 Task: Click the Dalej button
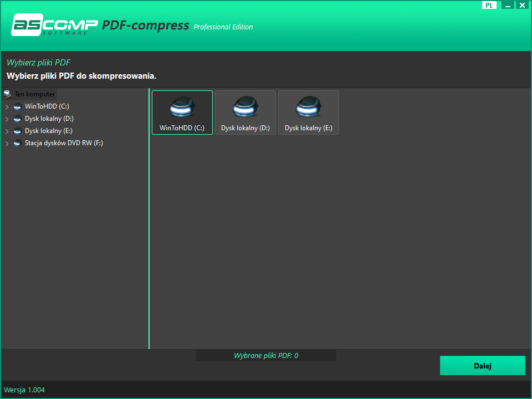(x=483, y=365)
